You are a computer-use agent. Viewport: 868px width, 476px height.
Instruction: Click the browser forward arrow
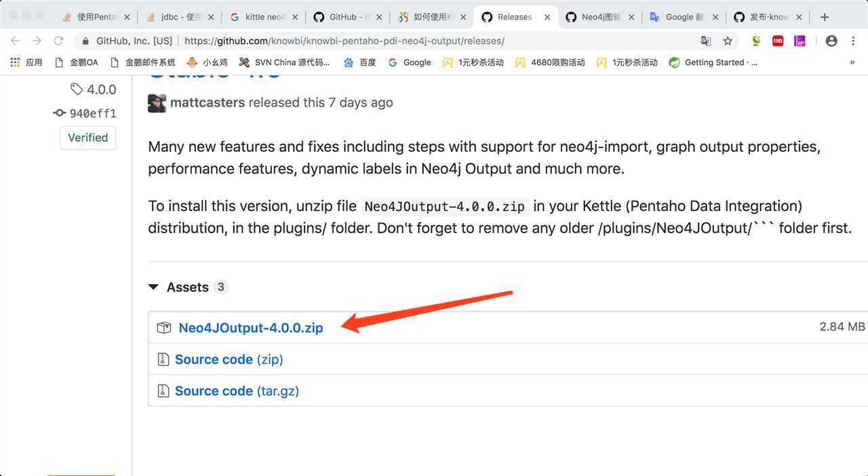pyautogui.click(x=37, y=41)
